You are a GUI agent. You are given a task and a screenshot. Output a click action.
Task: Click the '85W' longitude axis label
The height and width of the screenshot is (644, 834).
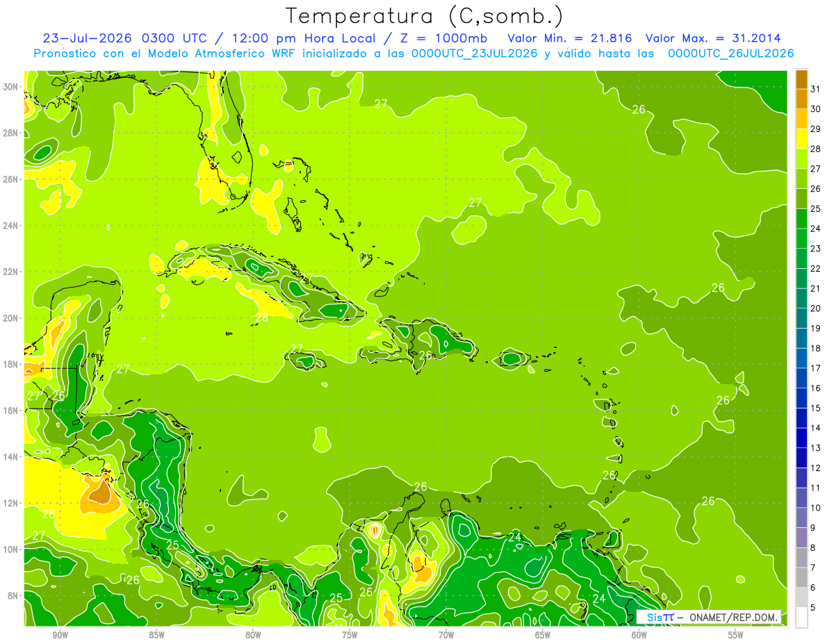click(156, 635)
